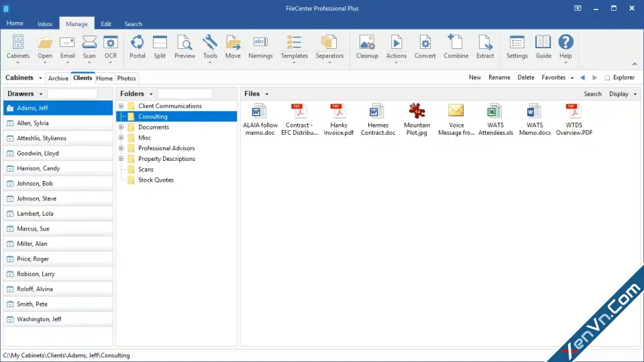The width and height of the screenshot is (644, 362).
Task: Open the Archive cabinet tab
Action: point(58,78)
